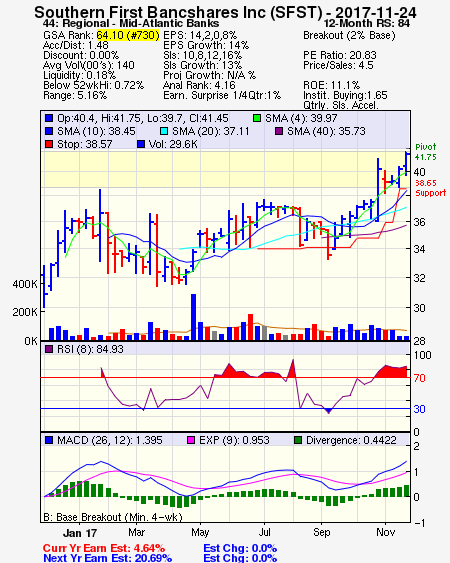This screenshot has height=563, width=450.
Task: Click 'Divergence: 0.4422' label
Action: [351, 440]
